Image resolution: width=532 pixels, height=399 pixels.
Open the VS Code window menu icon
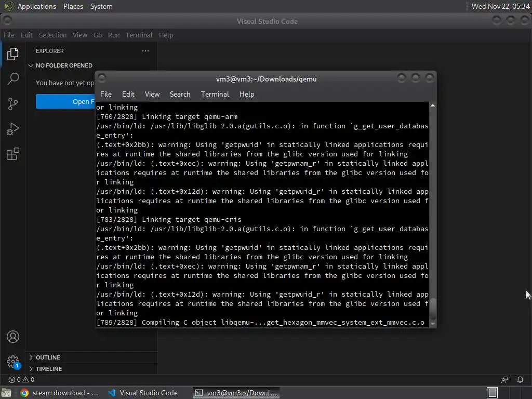[7, 21]
